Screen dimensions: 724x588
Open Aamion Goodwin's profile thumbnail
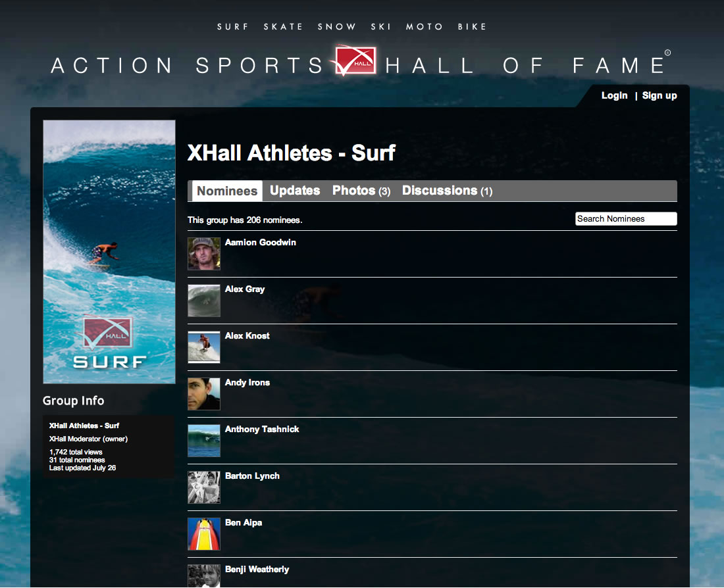tap(203, 254)
